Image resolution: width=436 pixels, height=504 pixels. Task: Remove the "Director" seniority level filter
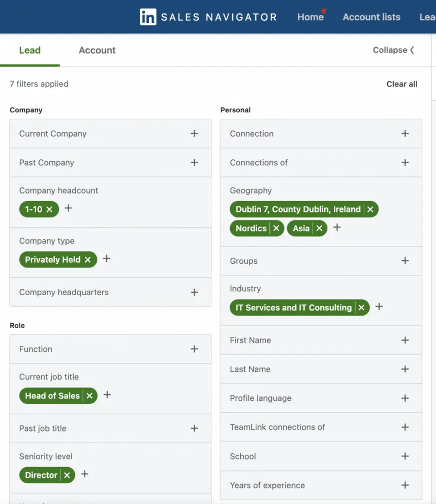pos(67,475)
